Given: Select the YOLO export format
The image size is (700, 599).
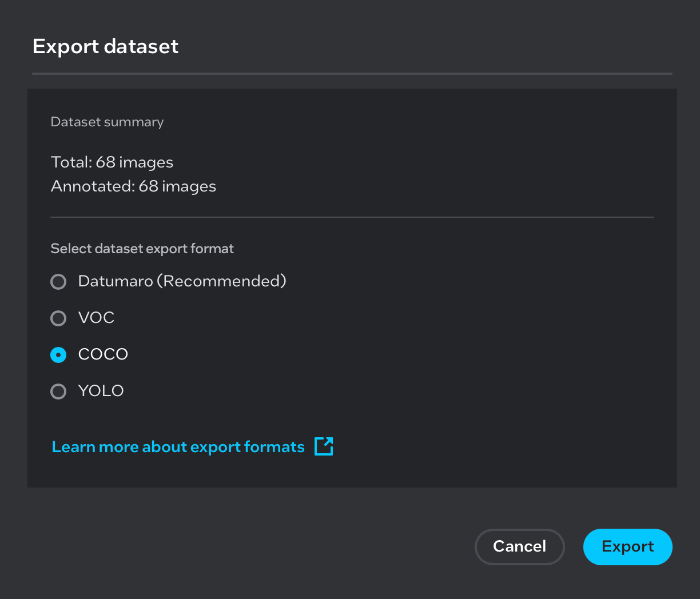Looking at the screenshot, I should coord(58,391).
